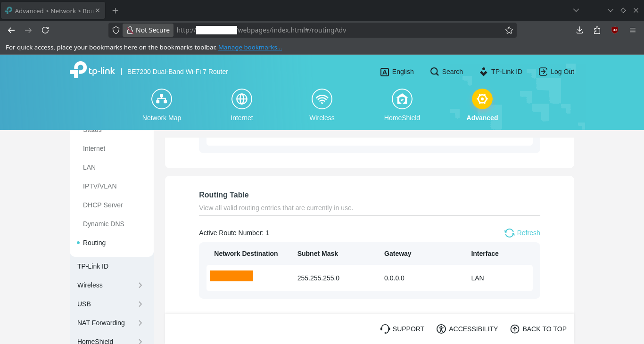
Task: Click BACK TO TOP button
Action: coord(538,329)
